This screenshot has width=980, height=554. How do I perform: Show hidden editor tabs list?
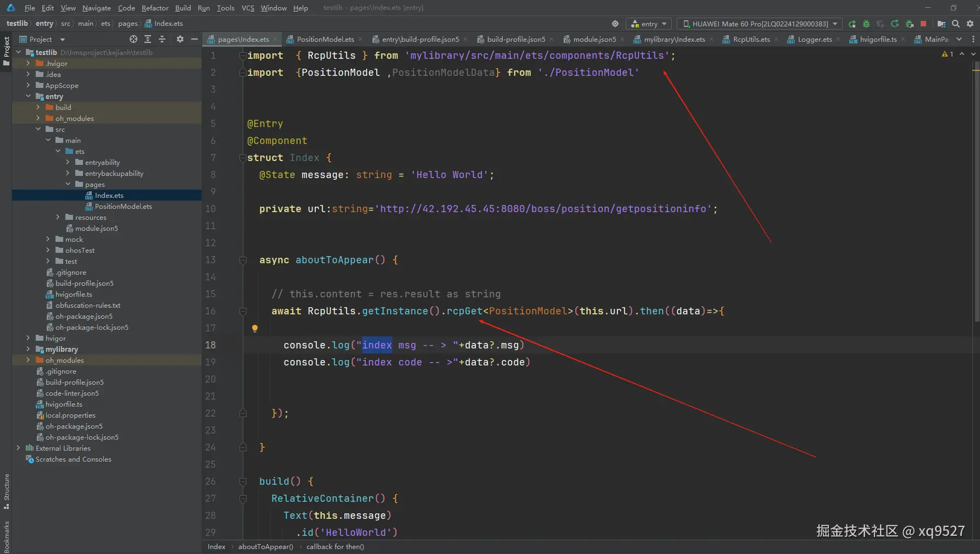pyautogui.click(x=959, y=39)
